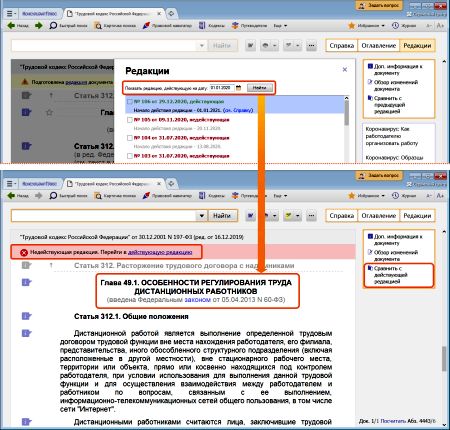The height and width of the screenshot is (430, 450).
Task: Click the three-dots button in bottom window toolbar
Action: click(311, 216)
